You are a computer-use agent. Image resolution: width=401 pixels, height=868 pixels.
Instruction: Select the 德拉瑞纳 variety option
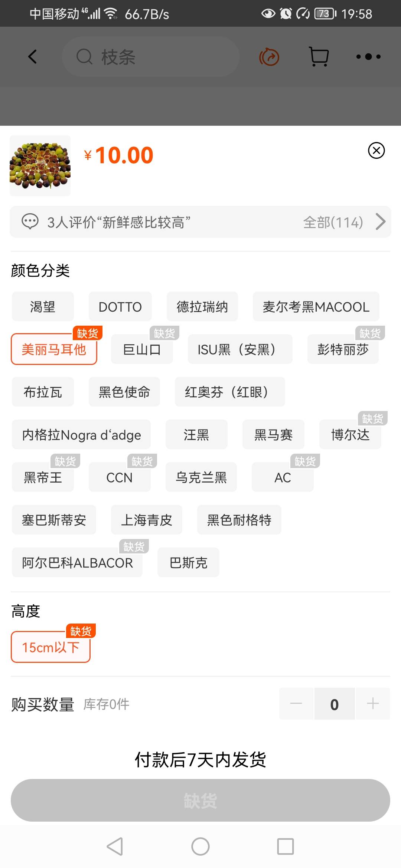tap(202, 307)
